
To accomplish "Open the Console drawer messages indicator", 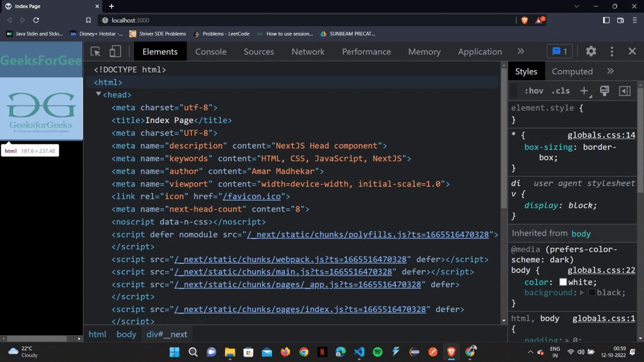I will pos(559,52).
